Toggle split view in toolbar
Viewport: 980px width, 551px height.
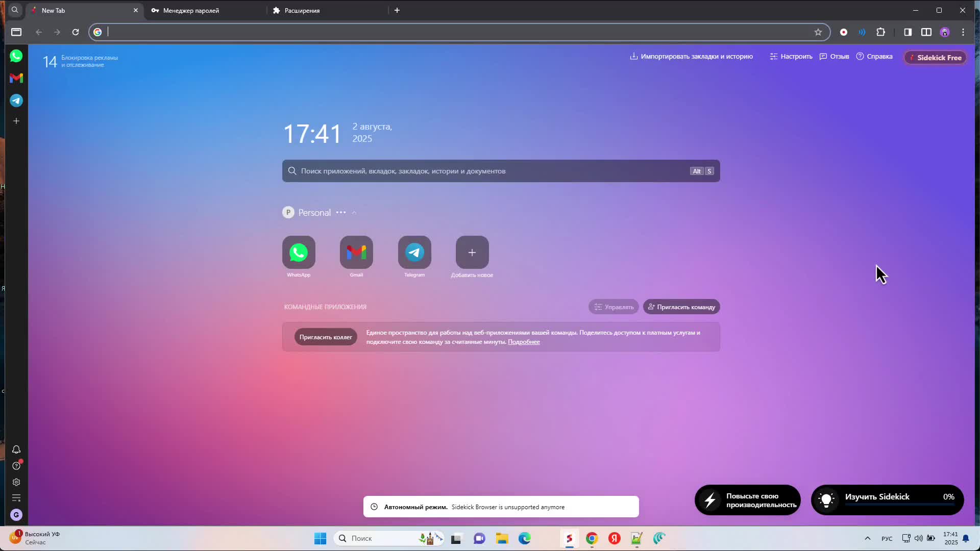(926, 32)
